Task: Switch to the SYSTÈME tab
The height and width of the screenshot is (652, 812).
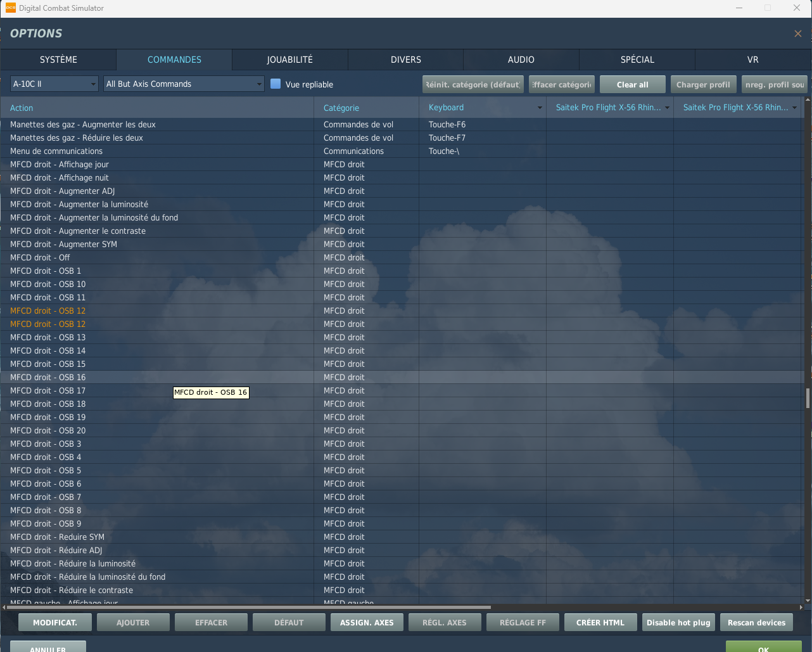Action: [x=58, y=60]
